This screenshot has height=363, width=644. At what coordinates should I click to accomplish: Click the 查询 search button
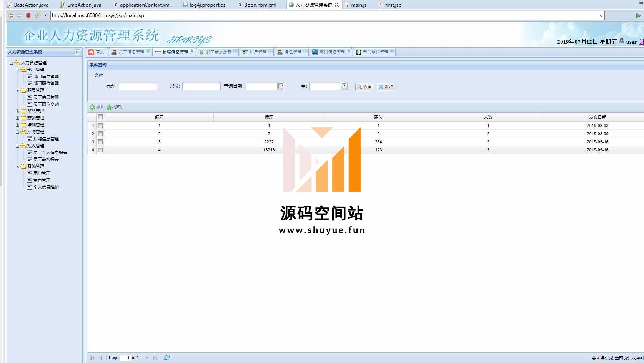(x=364, y=86)
